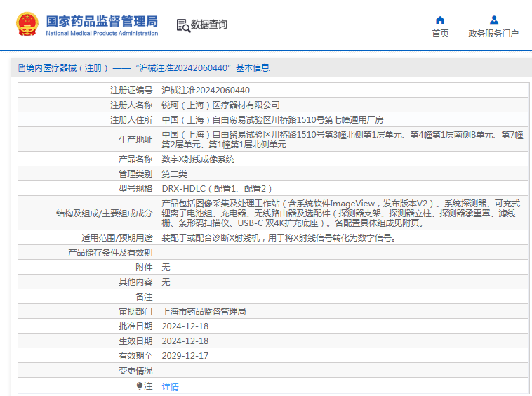This screenshot has height=396, width=532.
Task: Click the 型号规格 label cell
Action: [x=135, y=189]
